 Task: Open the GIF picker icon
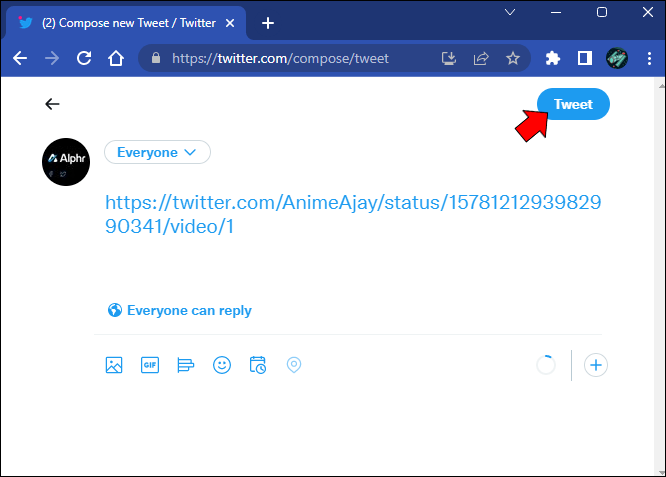(x=150, y=365)
